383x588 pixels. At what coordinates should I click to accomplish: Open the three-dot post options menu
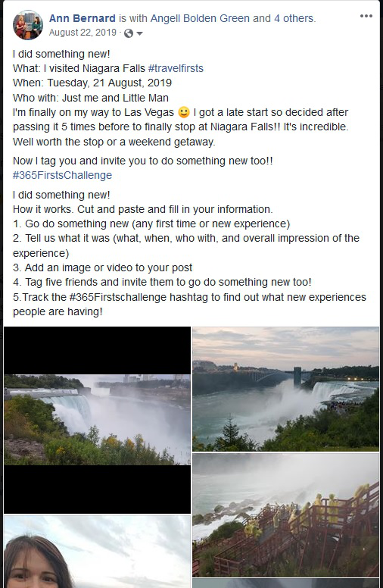click(x=366, y=16)
